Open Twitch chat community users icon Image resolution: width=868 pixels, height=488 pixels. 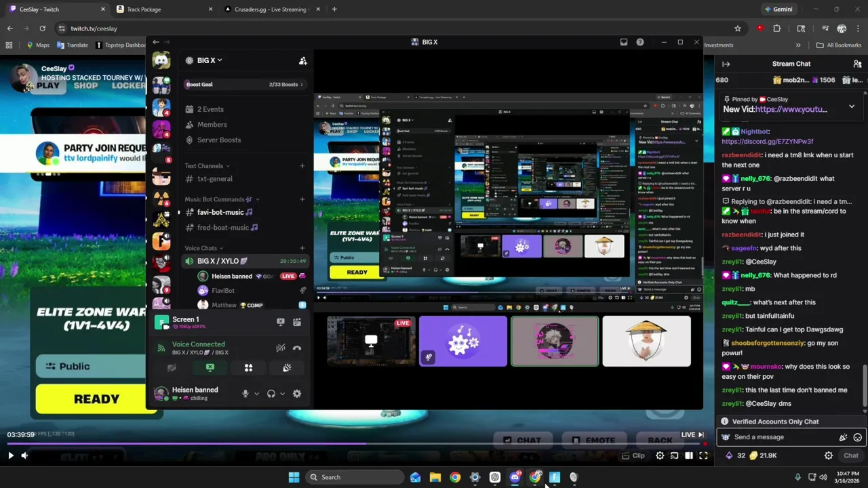click(857, 64)
